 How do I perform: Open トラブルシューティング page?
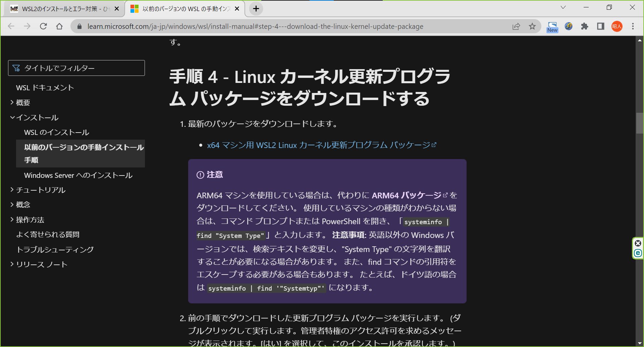tap(55, 249)
